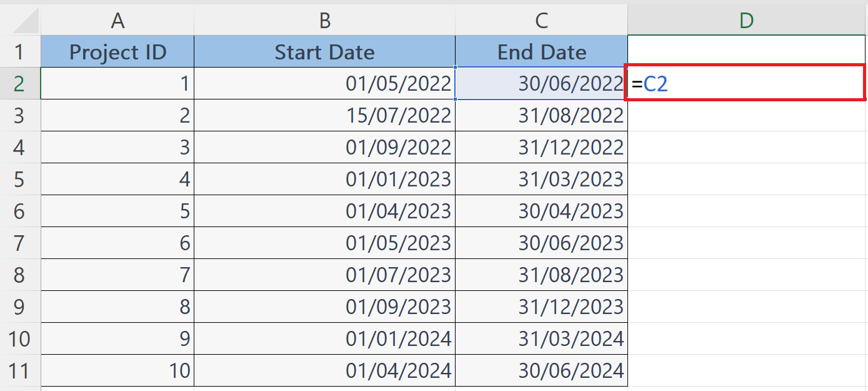Select row header 5

[x=20, y=179]
